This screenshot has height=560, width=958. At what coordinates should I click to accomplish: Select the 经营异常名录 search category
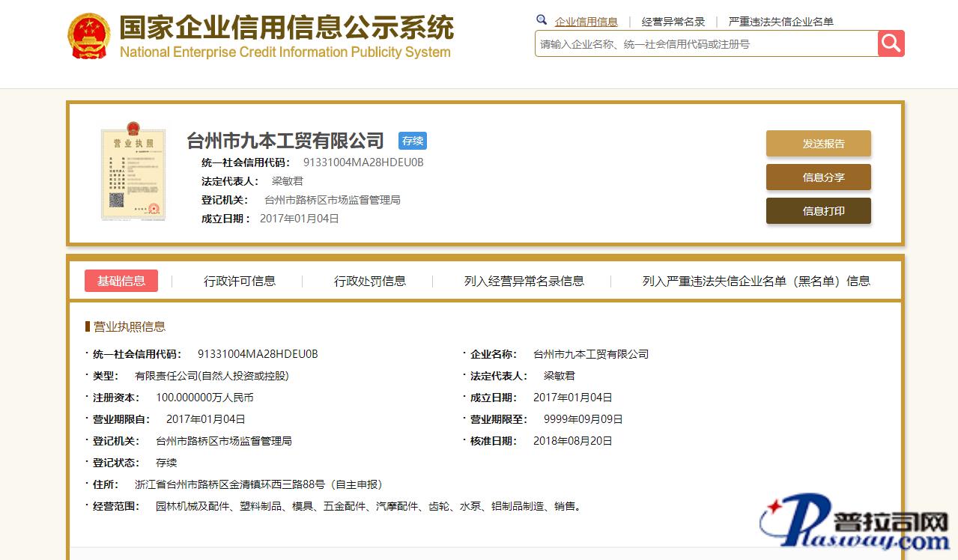(x=673, y=22)
